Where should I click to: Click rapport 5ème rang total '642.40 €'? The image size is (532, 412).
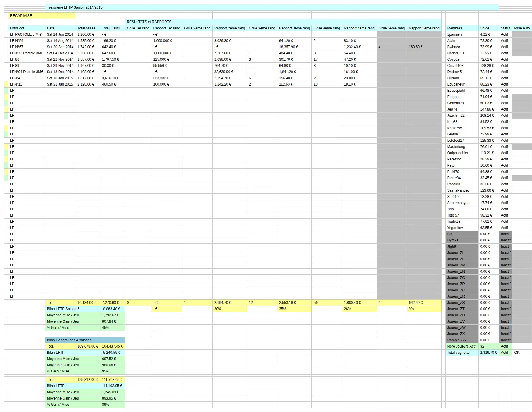[x=424, y=303]
